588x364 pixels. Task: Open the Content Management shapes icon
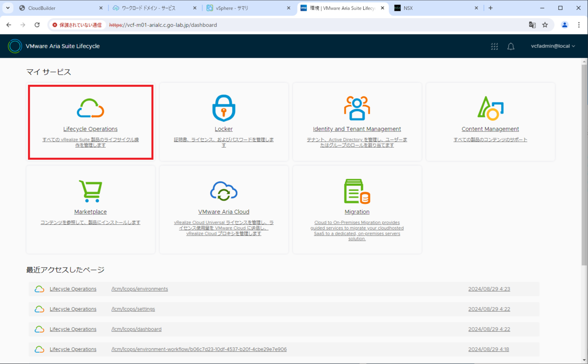click(x=490, y=108)
